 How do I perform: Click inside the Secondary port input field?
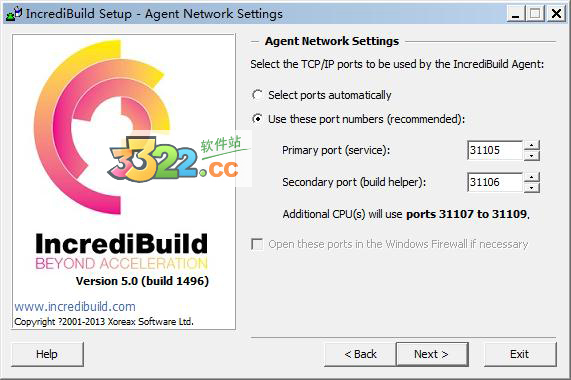495,182
